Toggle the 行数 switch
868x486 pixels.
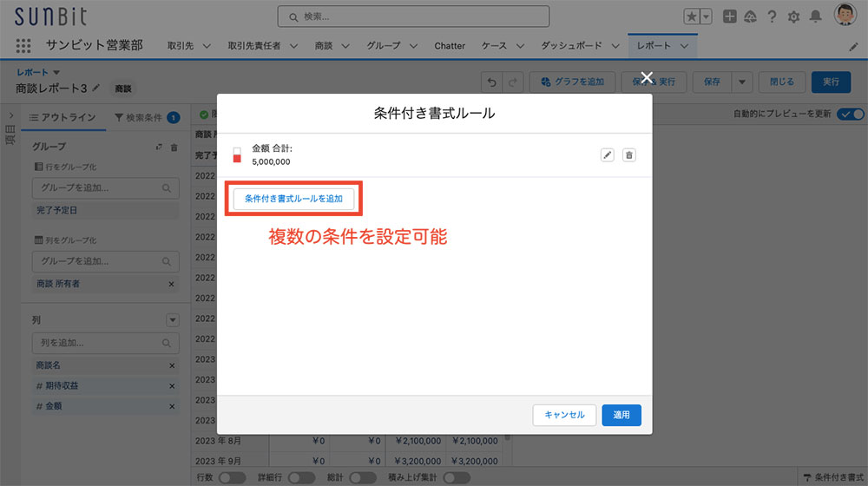(232, 477)
